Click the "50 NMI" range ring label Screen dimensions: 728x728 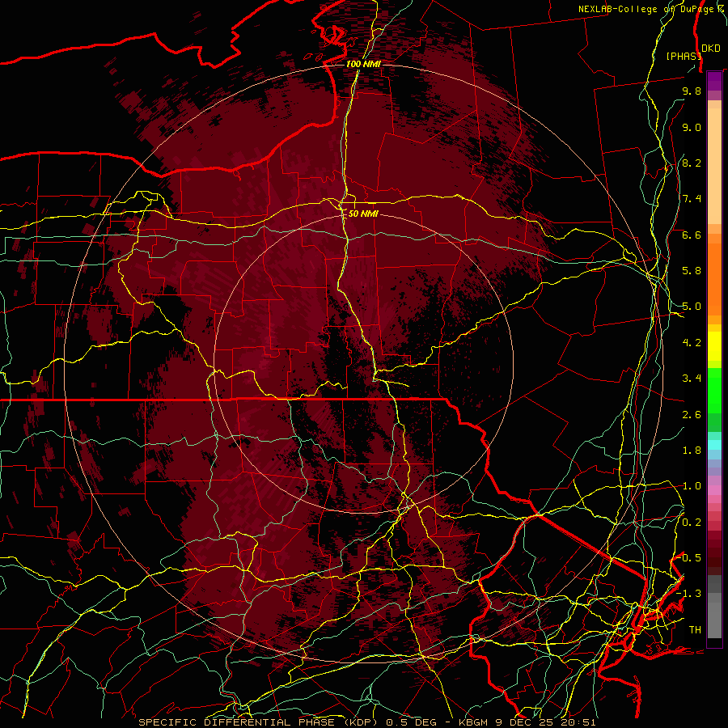pyautogui.click(x=363, y=214)
